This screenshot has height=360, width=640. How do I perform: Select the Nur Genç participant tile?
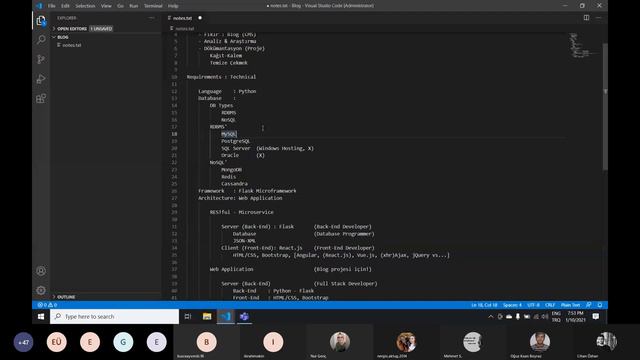(x=340, y=342)
